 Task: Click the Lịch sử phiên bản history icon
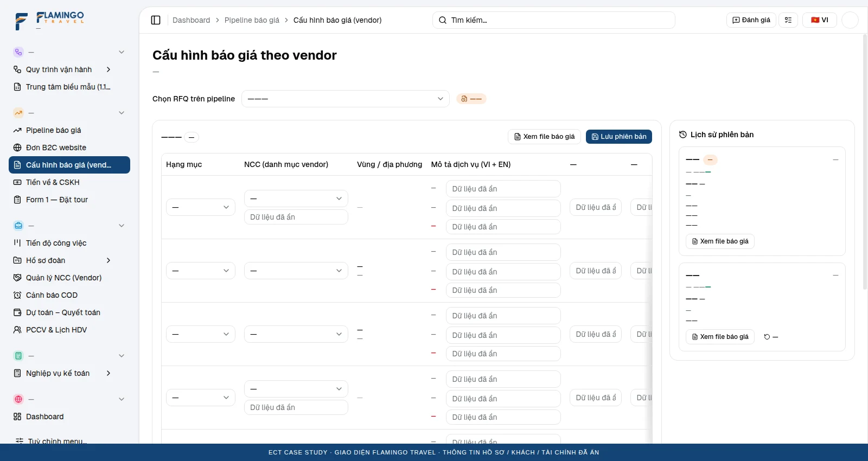(x=683, y=135)
